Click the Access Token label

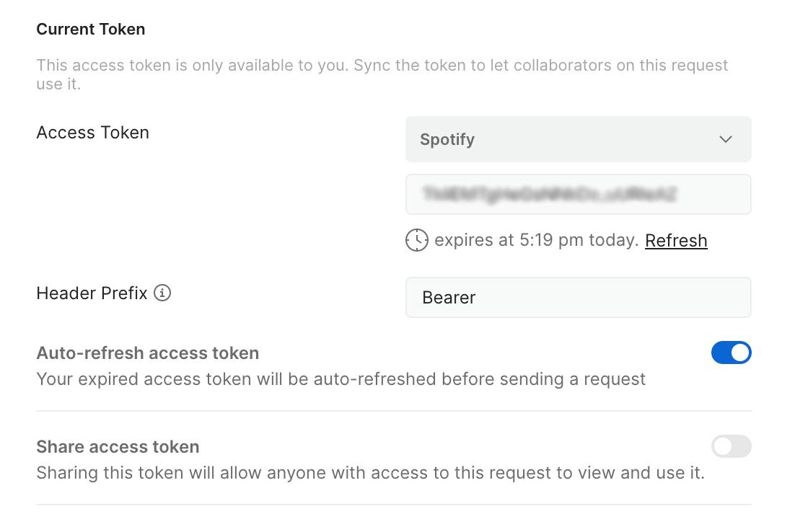coord(92,133)
